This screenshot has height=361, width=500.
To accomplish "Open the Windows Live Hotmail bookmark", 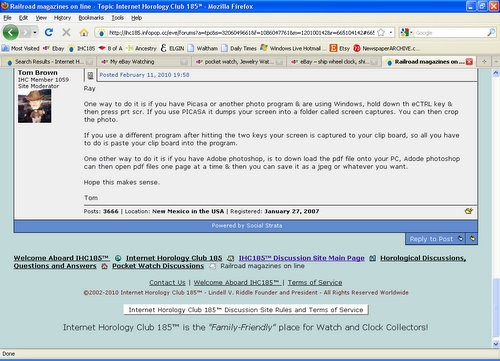I will pyautogui.click(x=293, y=48).
